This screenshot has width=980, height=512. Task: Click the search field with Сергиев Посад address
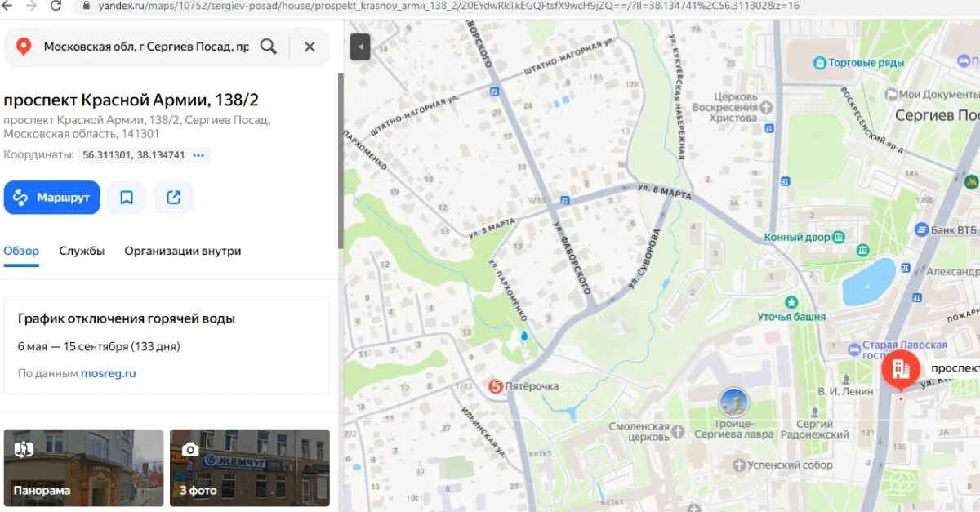tap(147, 47)
